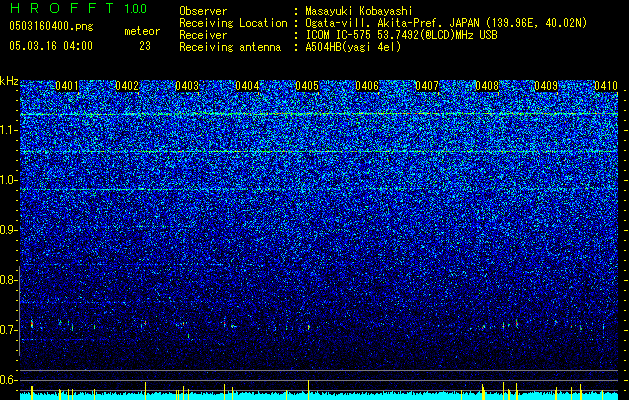Click the 0.9 frequency axis label
This screenshot has height=400, width=629.
click(x=9, y=230)
